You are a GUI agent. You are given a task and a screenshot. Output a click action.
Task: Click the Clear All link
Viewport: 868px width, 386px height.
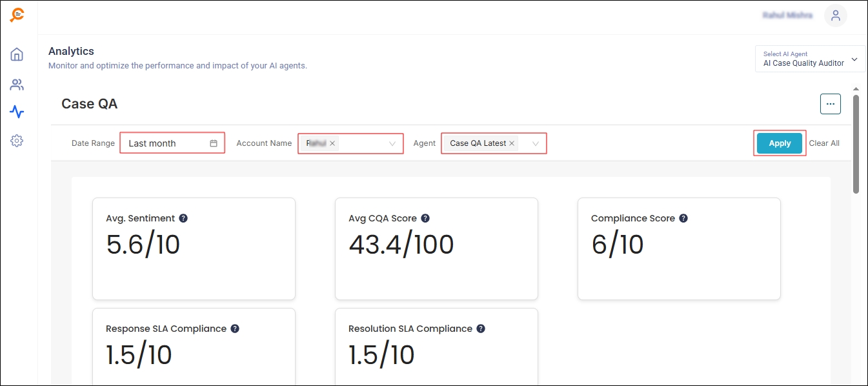[x=824, y=143]
